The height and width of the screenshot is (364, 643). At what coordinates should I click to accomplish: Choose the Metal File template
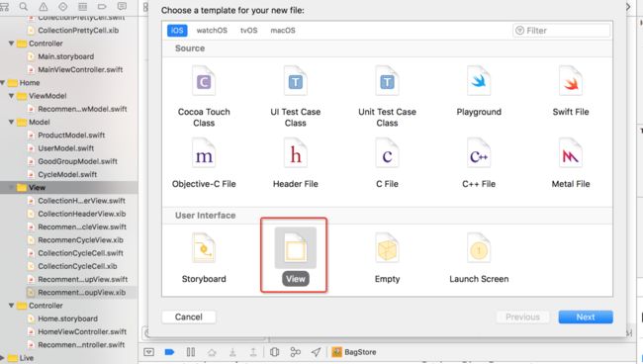point(571,163)
